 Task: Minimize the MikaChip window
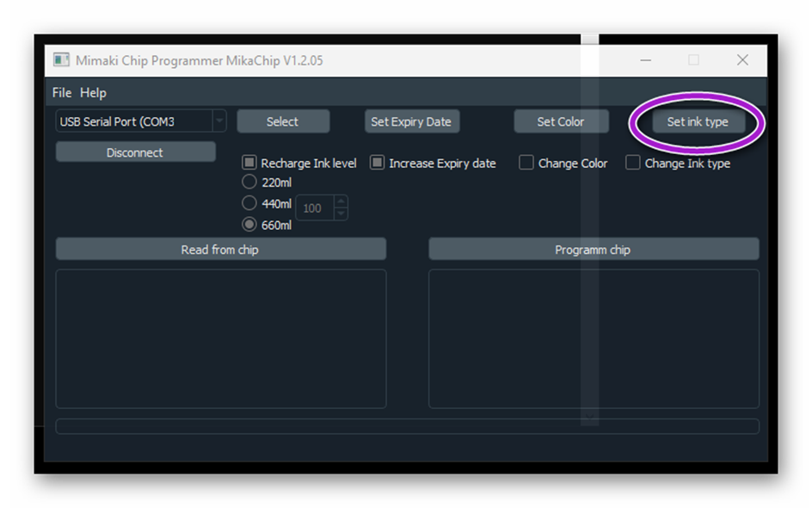pos(645,60)
